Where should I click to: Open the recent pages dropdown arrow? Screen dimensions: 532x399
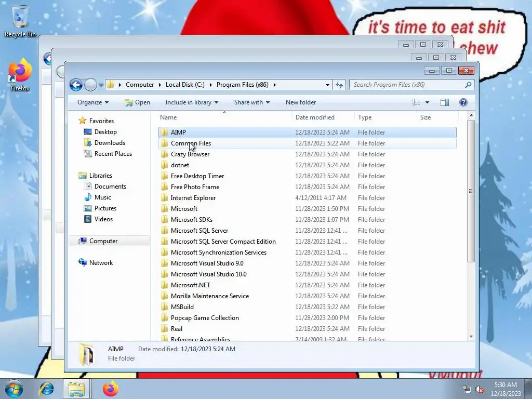pos(101,85)
